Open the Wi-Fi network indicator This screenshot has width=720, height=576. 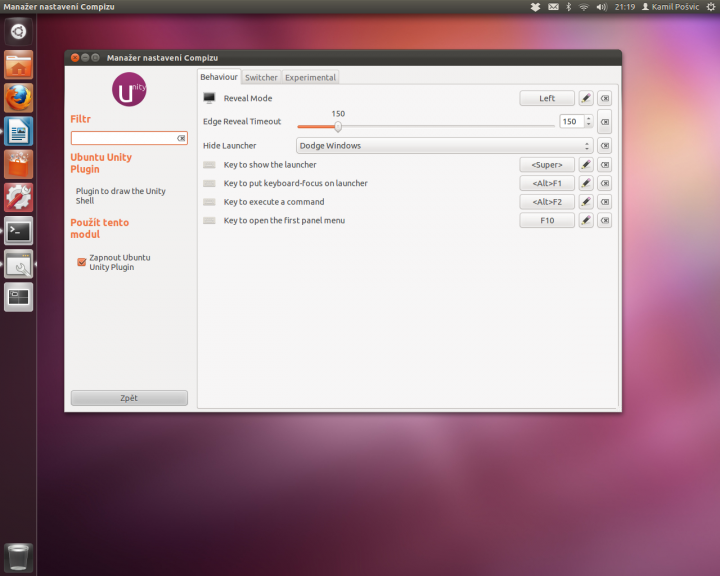click(x=584, y=7)
